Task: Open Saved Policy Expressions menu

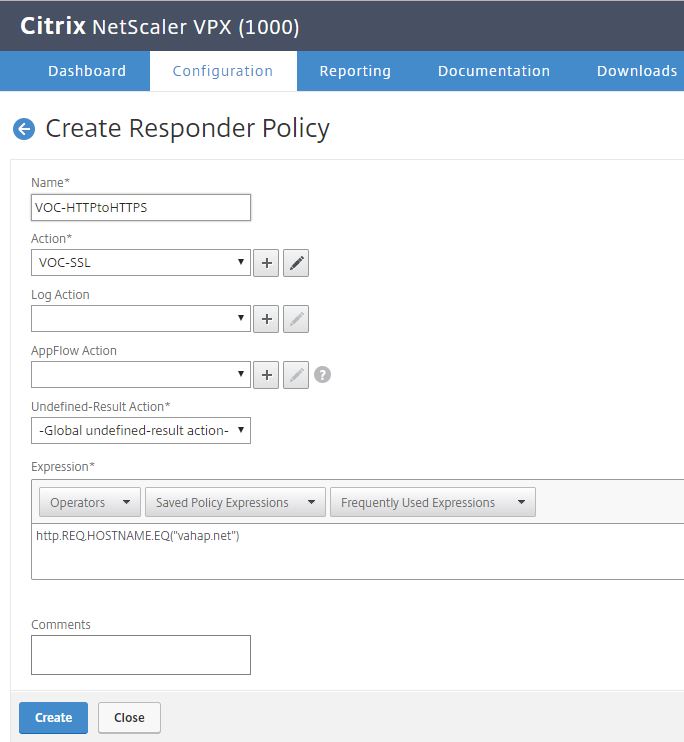Action: (x=235, y=502)
